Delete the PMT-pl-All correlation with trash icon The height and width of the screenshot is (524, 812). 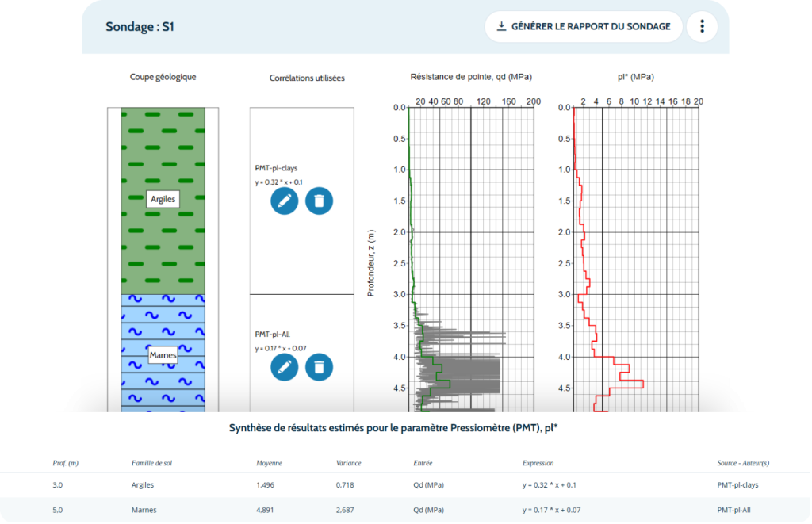pyautogui.click(x=320, y=368)
